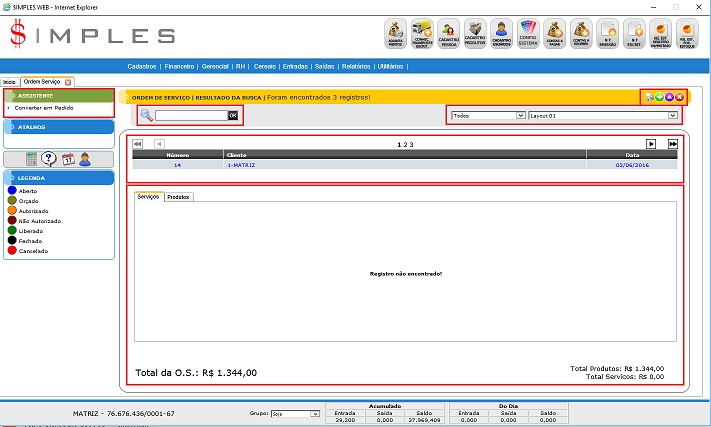Click the green add record button
The image size is (711, 427).
(x=659, y=97)
